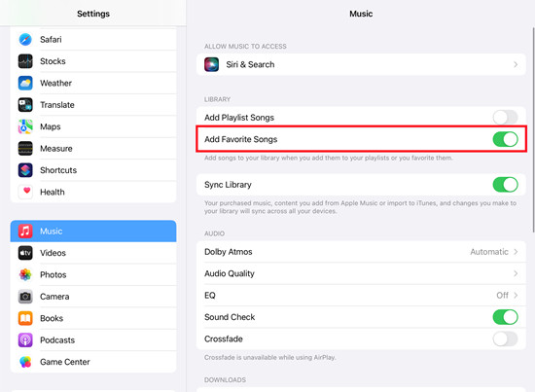Open Audio Quality chevron
The height and width of the screenshot is (392, 535).
point(516,273)
